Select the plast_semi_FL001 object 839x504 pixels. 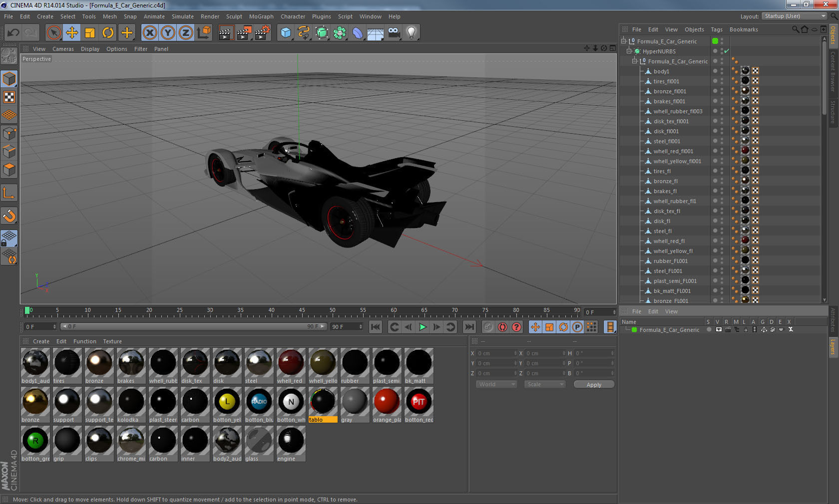675,280
